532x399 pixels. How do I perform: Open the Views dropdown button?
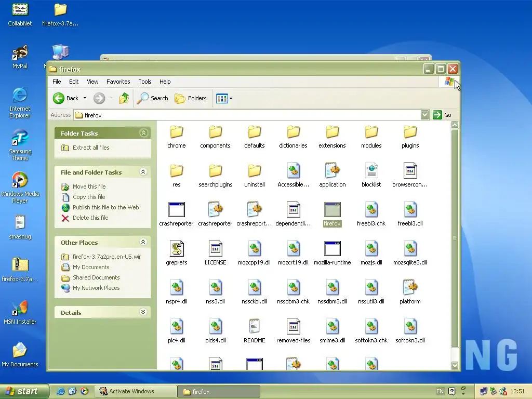(224, 98)
